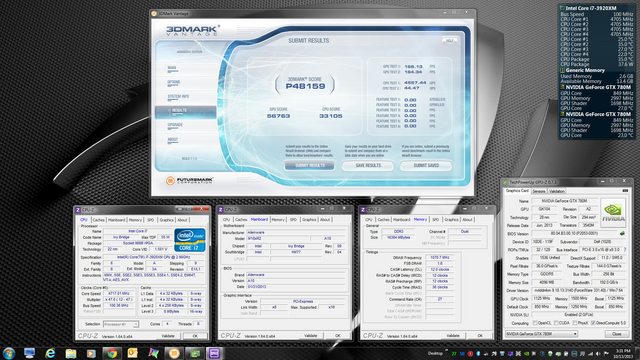Open Google Chrome from the taskbar

111,353
